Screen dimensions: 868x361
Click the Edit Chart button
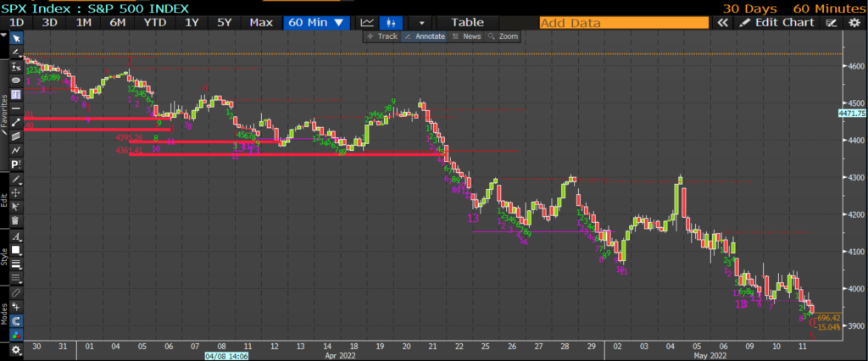tap(778, 23)
